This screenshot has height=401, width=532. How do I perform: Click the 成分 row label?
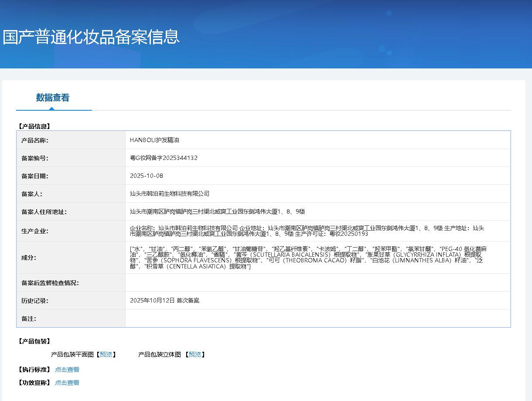pyautogui.click(x=29, y=258)
